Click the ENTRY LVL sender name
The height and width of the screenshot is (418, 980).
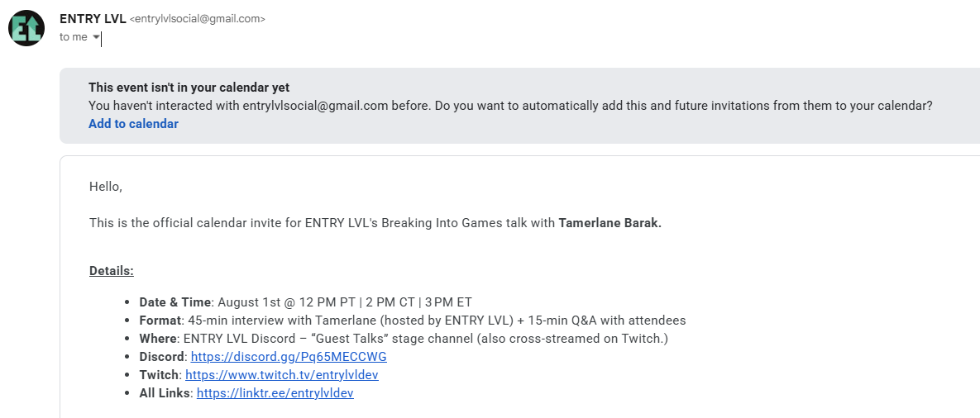tap(93, 19)
